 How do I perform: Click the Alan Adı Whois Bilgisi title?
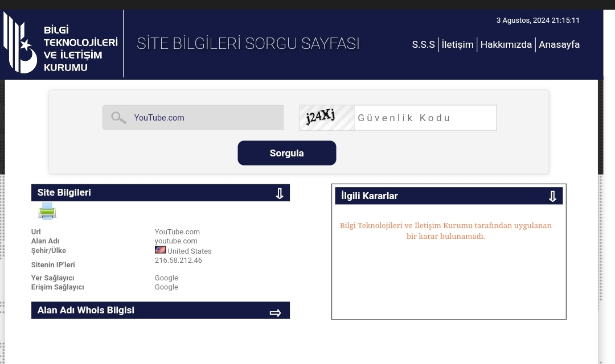pos(85,311)
